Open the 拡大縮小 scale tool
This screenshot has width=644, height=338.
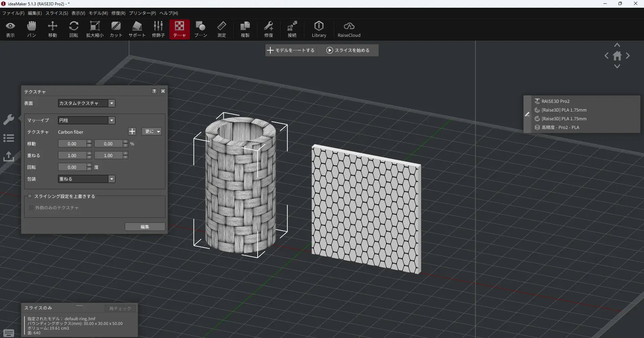coord(95,29)
